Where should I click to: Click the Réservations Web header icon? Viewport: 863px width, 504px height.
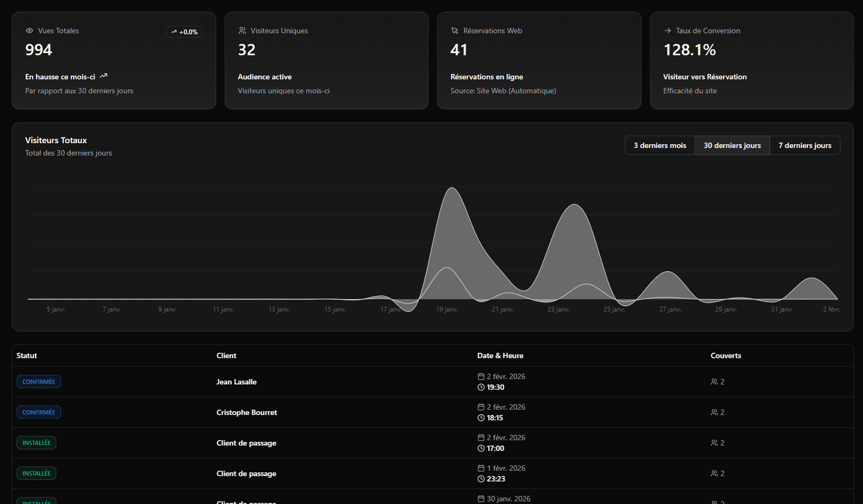tap(455, 31)
